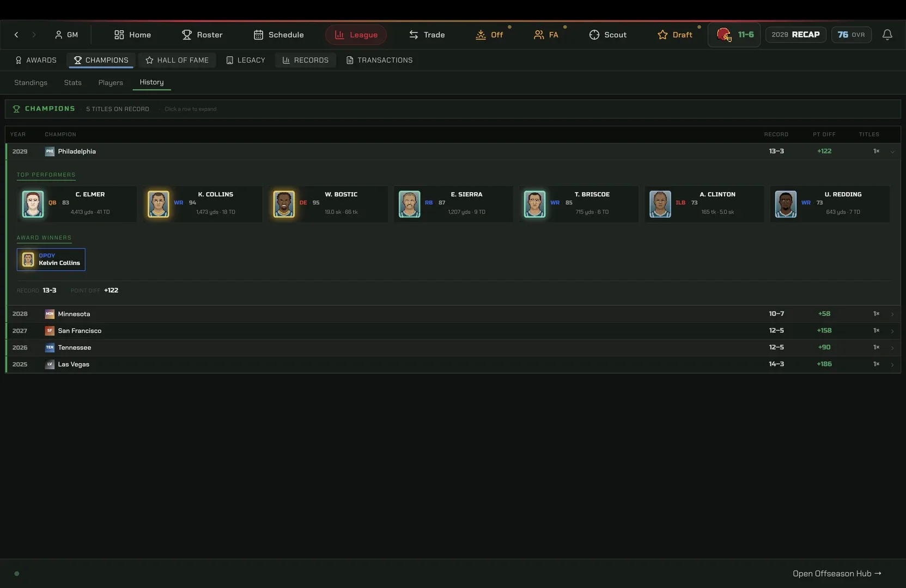906x588 pixels.
Task: Open the Schedule page
Action: click(279, 35)
